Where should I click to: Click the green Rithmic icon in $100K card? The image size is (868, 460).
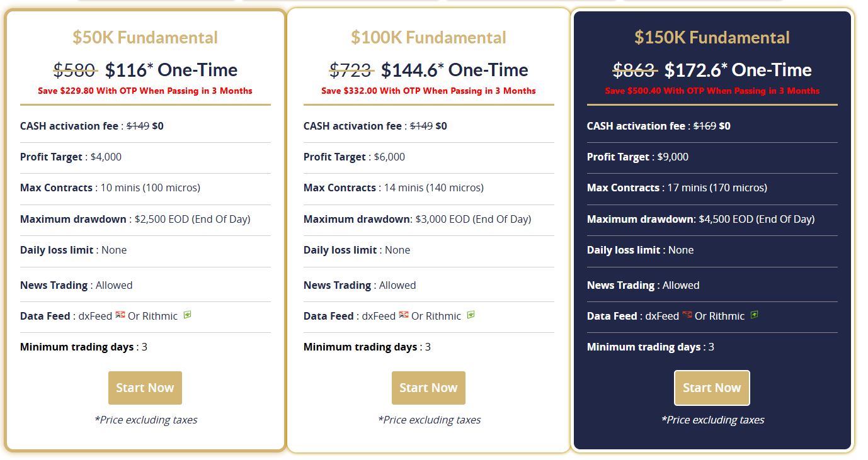pyautogui.click(x=471, y=315)
